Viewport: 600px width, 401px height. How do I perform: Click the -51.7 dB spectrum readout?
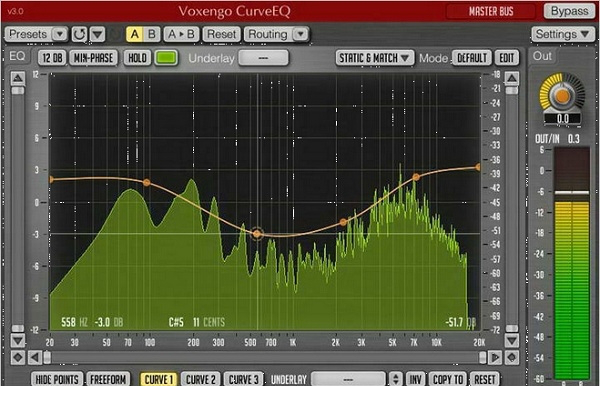point(461,322)
